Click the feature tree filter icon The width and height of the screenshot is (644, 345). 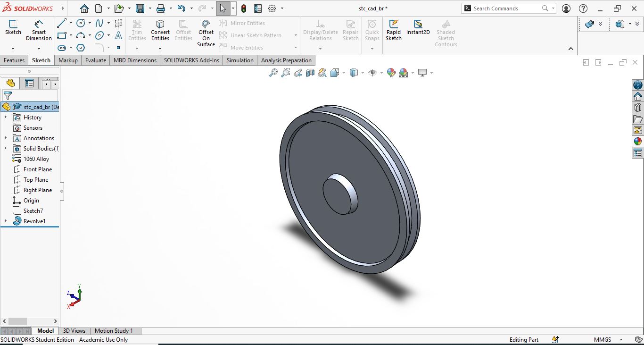coord(8,96)
